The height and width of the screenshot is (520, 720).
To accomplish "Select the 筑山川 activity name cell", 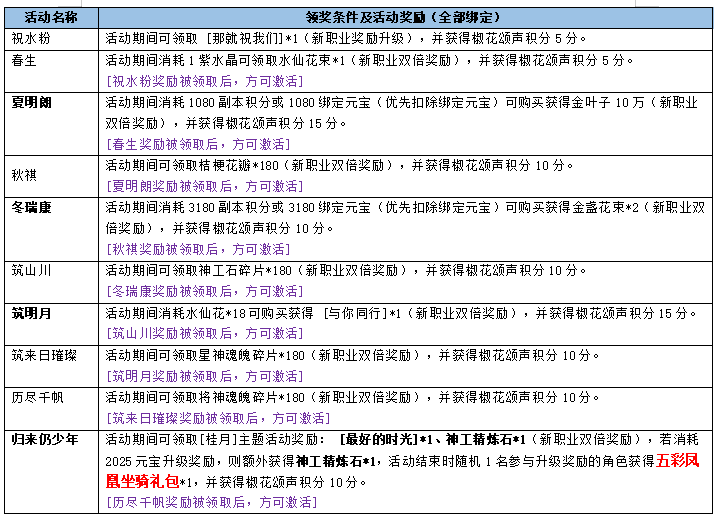I will tap(51, 282).
